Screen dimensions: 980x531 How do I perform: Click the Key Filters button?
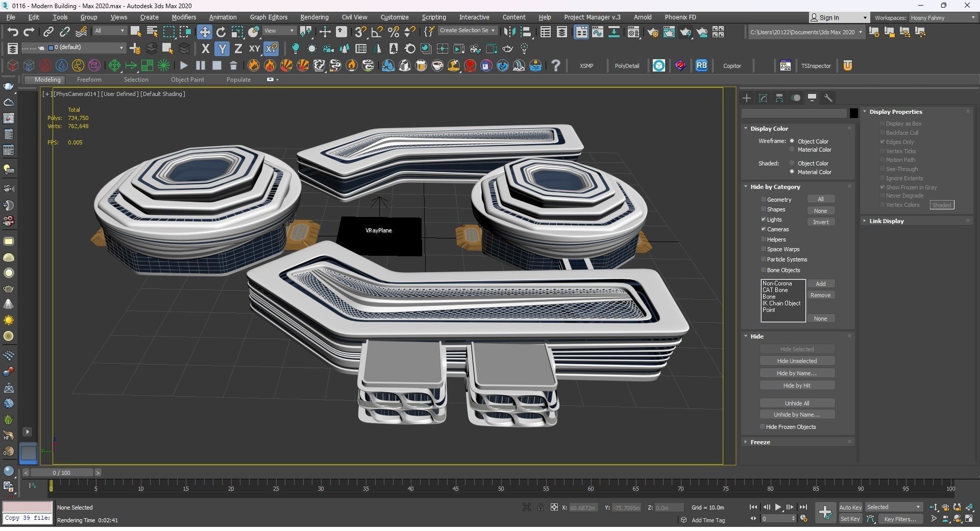[x=900, y=519]
